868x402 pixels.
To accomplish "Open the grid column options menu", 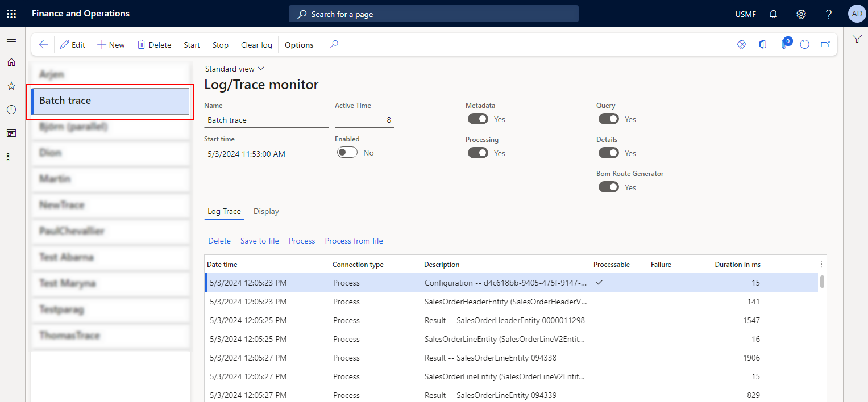I will (821, 264).
